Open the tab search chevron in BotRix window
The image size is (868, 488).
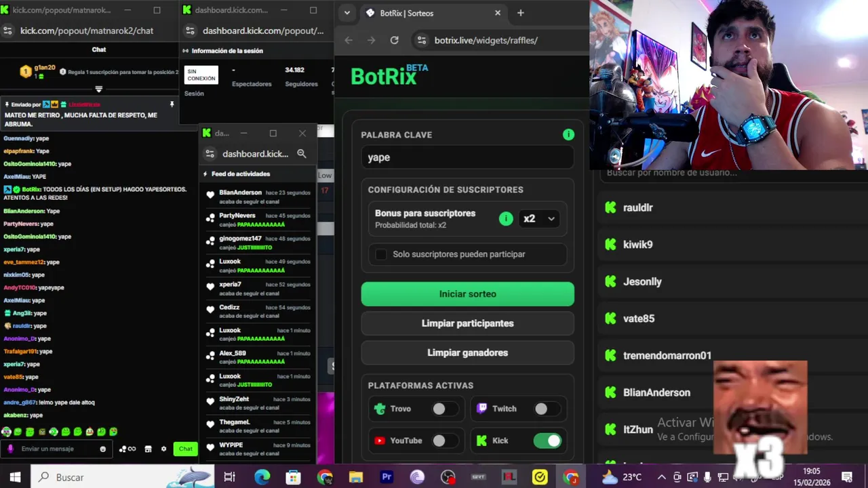point(347,13)
